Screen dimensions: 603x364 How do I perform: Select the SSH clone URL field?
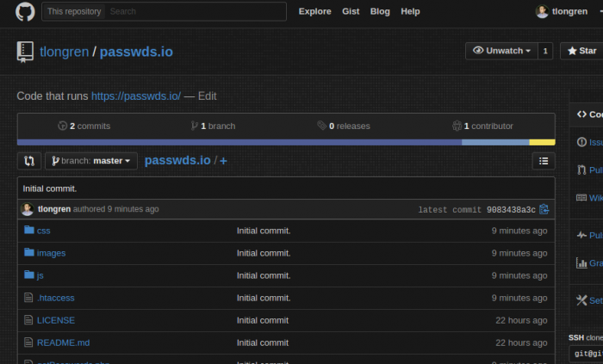click(x=586, y=354)
